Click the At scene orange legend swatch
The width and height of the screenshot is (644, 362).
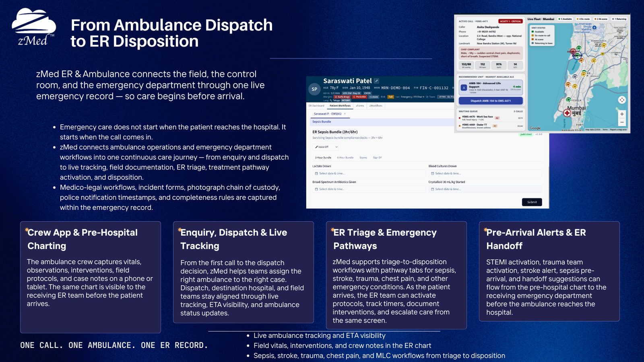(x=533, y=39)
